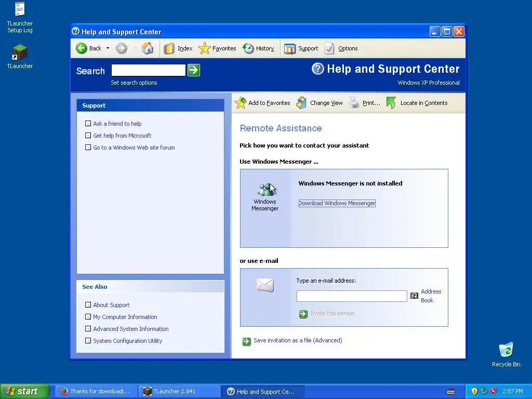Click the keyboard tray icon

click(x=451, y=392)
